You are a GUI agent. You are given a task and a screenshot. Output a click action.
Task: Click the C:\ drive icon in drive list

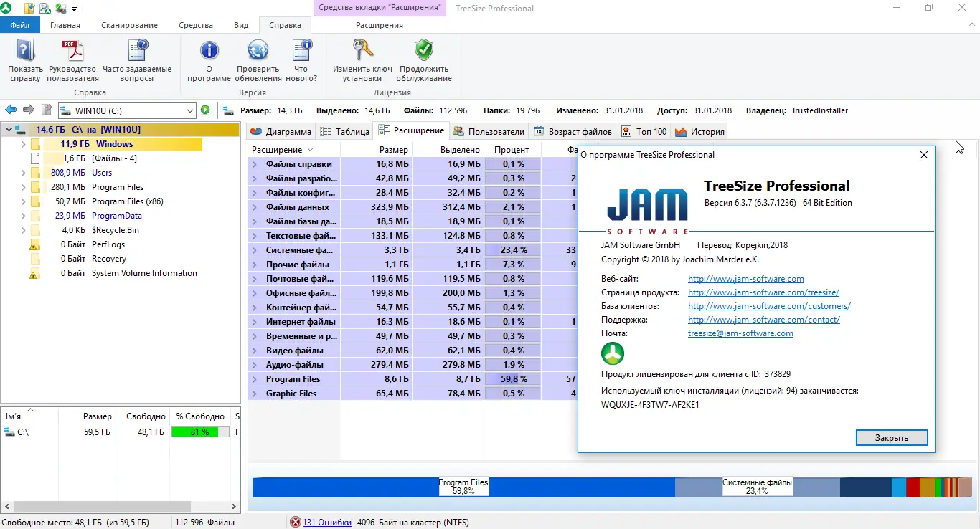9,432
